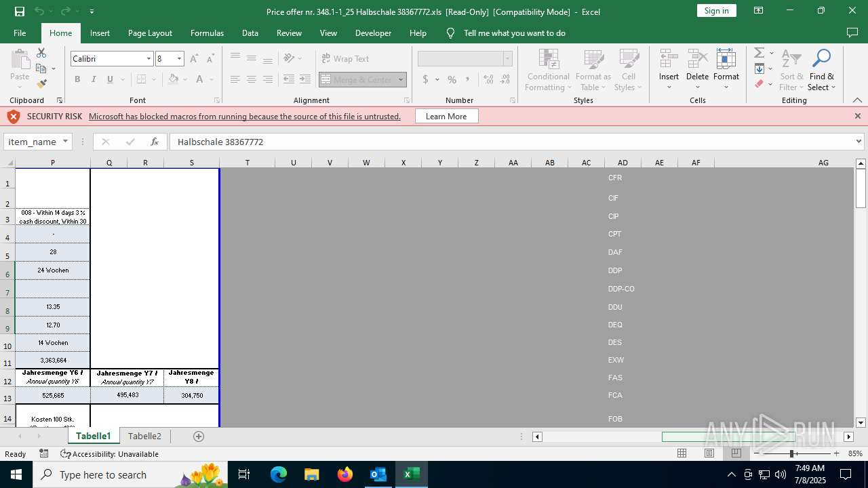Click the New Sheet plus button
The image size is (868, 488).
199,436
